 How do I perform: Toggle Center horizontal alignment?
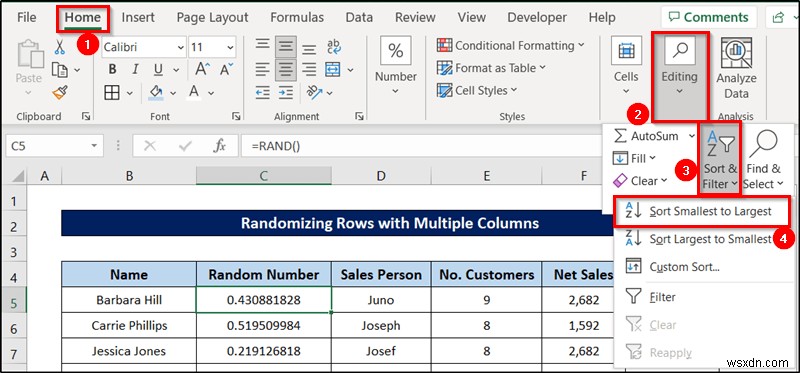286,70
